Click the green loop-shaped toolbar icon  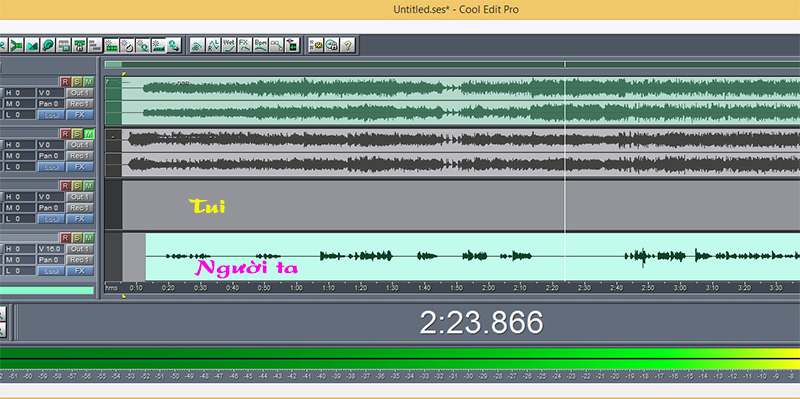(x=47, y=45)
